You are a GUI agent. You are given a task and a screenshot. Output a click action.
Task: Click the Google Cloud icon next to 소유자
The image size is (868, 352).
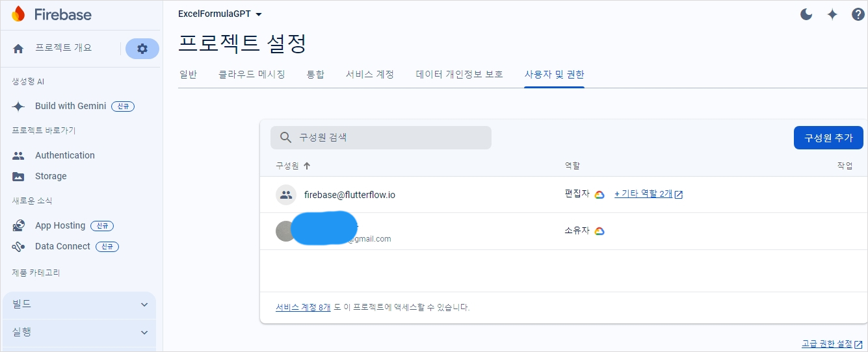[x=599, y=231]
